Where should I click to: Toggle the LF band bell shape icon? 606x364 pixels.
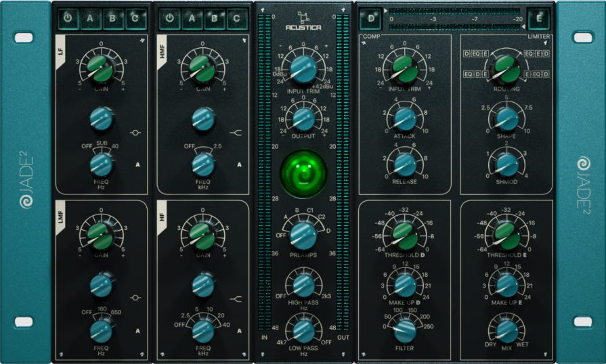(x=135, y=133)
